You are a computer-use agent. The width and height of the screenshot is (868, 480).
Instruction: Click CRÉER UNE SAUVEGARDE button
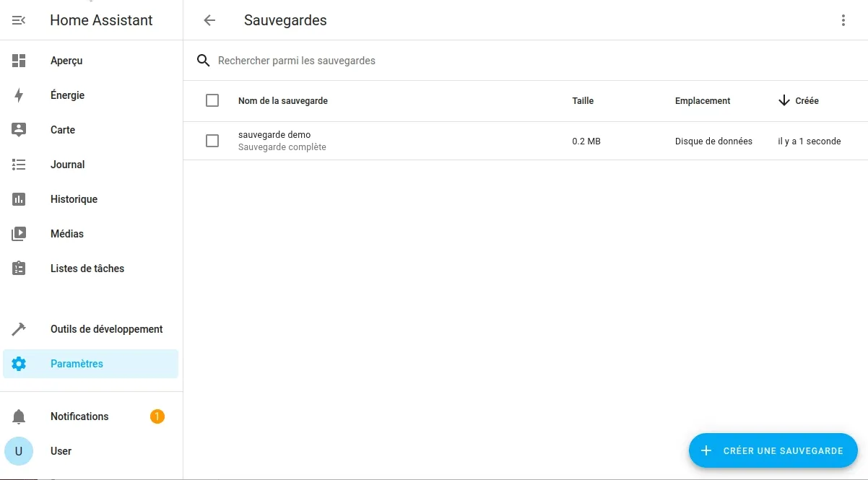(x=773, y=450)
